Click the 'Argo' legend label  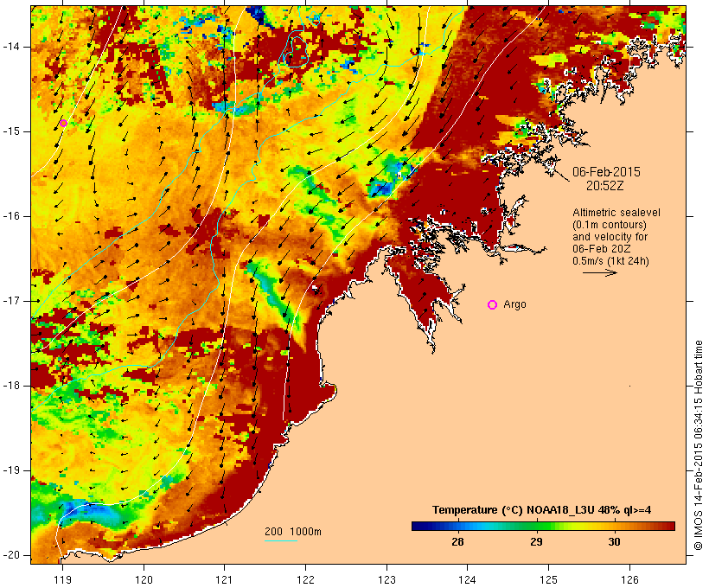click(514, 304)
